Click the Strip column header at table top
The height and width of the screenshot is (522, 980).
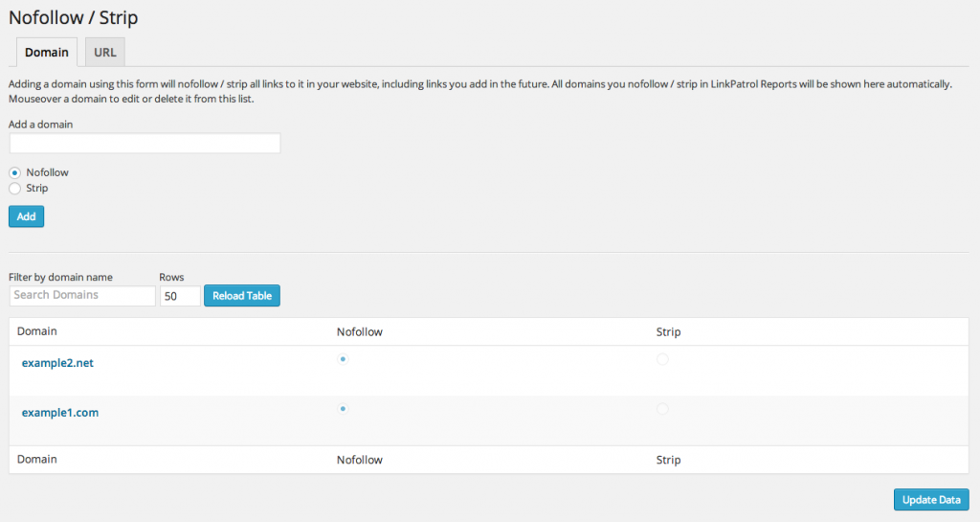(x=668, y=332)
